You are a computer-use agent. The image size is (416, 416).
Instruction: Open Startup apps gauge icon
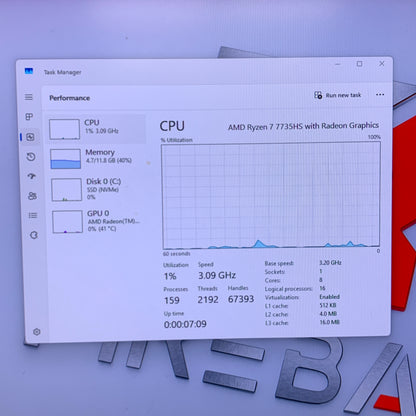(32, 176)
